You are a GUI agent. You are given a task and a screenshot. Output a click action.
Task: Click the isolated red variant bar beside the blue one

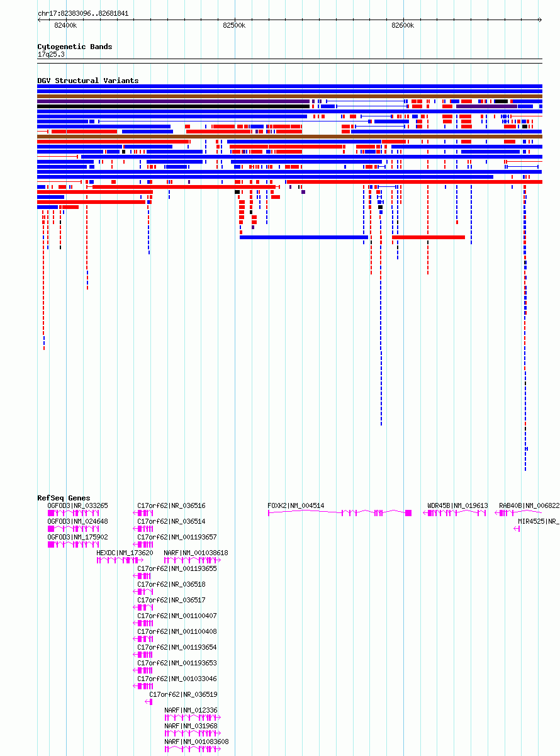click(x=428, y=237)
